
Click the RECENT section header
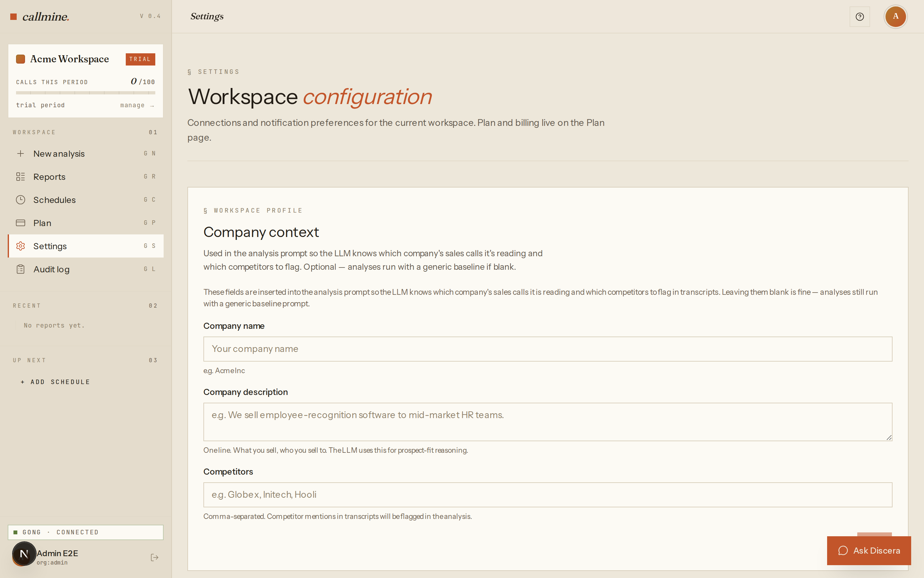(x=27, y=305)
